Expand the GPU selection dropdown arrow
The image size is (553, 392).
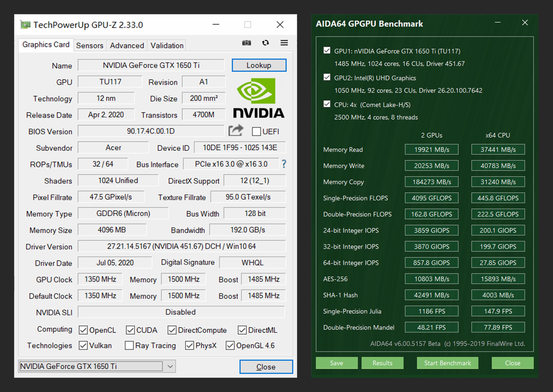point(170,366)
